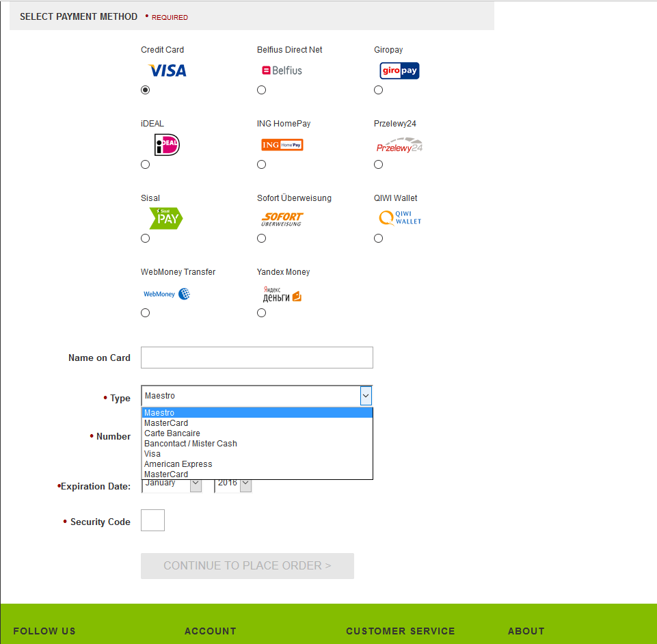Click the 'Belfius Direct Net' label
657x644 pixels.
[290, 50]
